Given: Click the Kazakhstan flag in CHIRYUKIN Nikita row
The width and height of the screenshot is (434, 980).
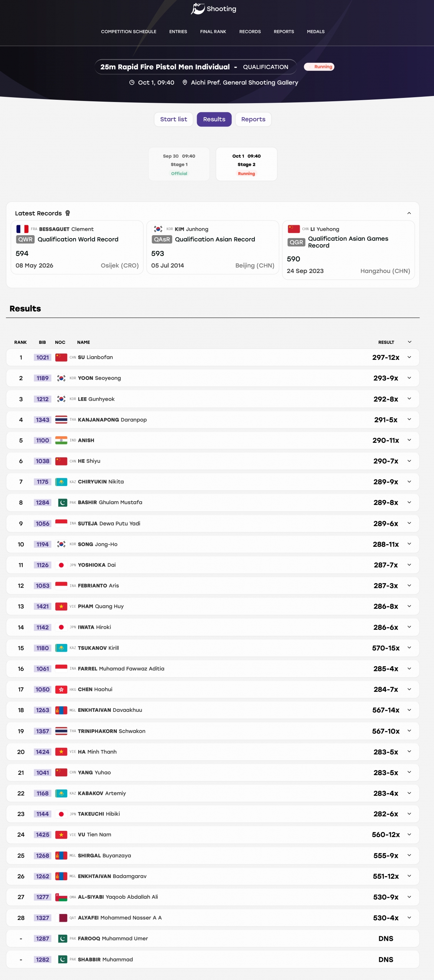Looking at the screenshot, I should pos(61,481).
